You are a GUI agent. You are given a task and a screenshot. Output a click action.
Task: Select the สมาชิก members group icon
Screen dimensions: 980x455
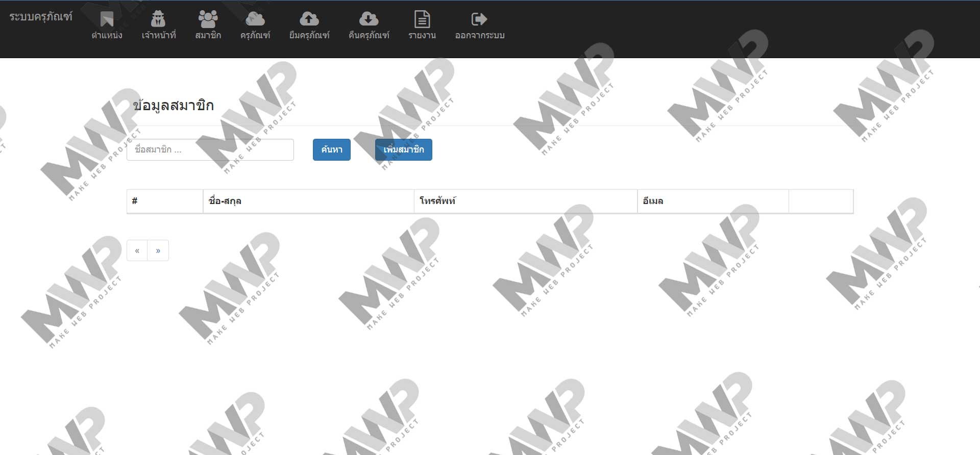pyautogui.click(x=208, y=19)
